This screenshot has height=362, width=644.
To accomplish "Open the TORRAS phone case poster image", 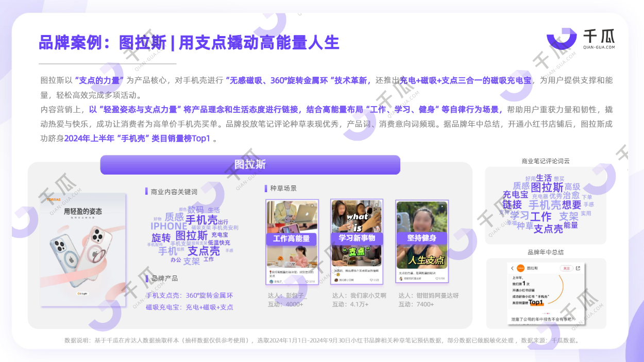I will pyautogui.click(x=83, y=250).
